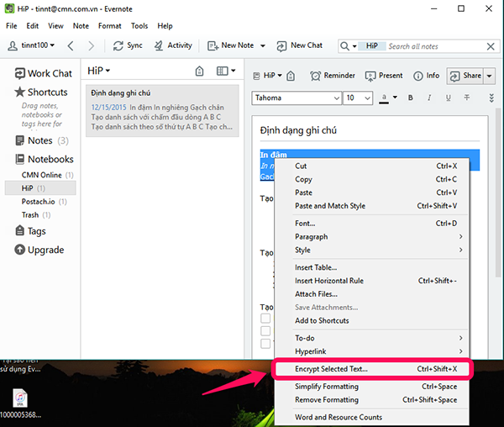
Task: Open Font... from context menu
Action: pos(372,223)
